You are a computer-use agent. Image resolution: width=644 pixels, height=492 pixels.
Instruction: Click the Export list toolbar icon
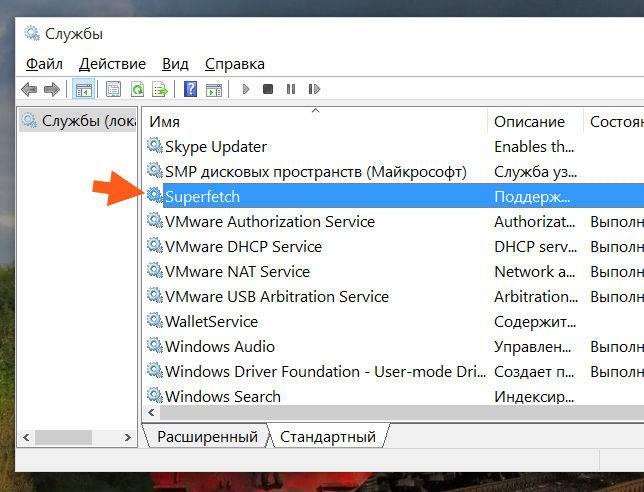pyautogui.click(x=160, y=89)
